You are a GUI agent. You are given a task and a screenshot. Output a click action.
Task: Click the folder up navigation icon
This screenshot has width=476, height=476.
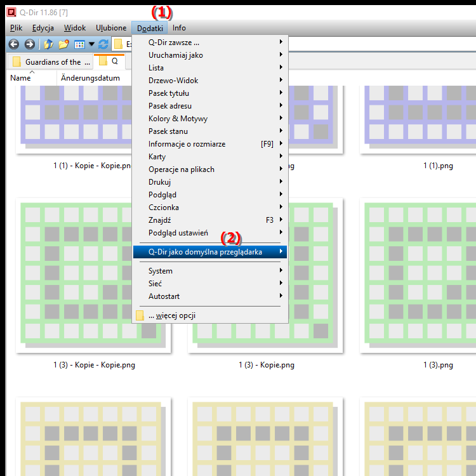pos(48,44)
